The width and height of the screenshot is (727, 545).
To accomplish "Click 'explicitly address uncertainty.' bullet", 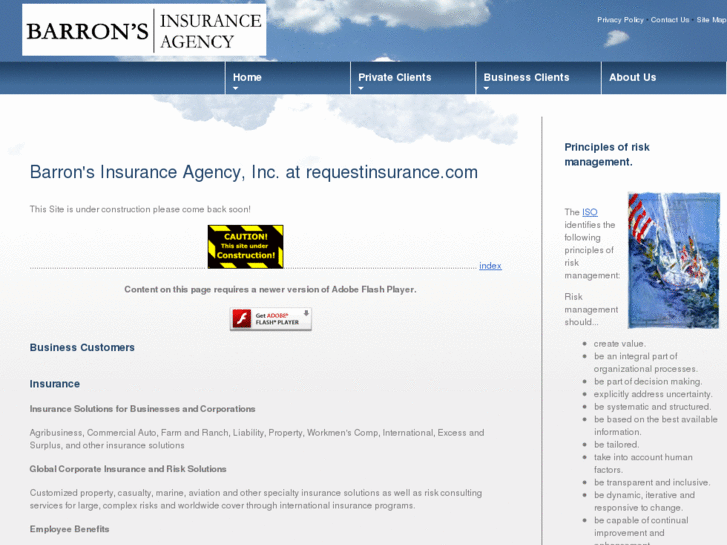I will point(653,394).
